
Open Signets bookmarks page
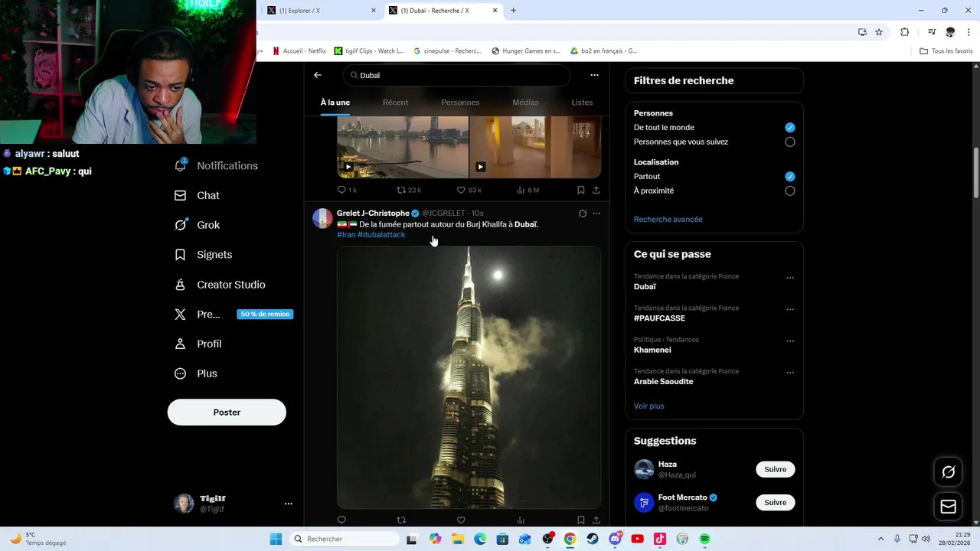(203, 255)
